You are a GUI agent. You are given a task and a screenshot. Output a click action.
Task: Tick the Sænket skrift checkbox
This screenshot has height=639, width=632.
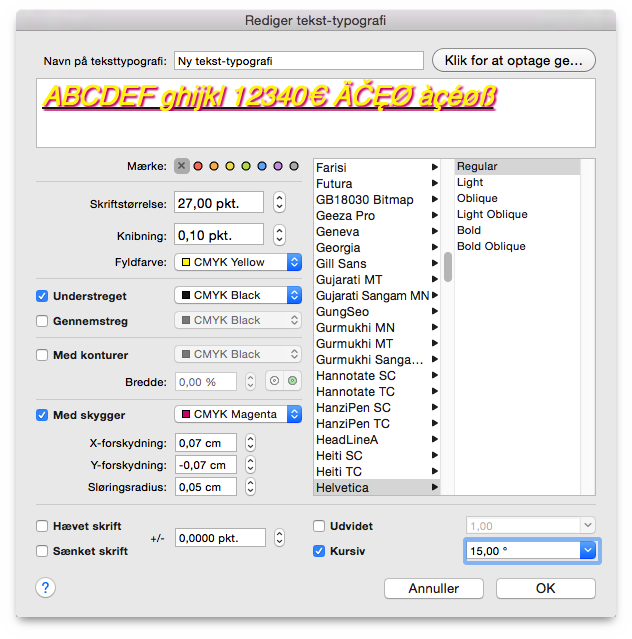tap(42, 551)
